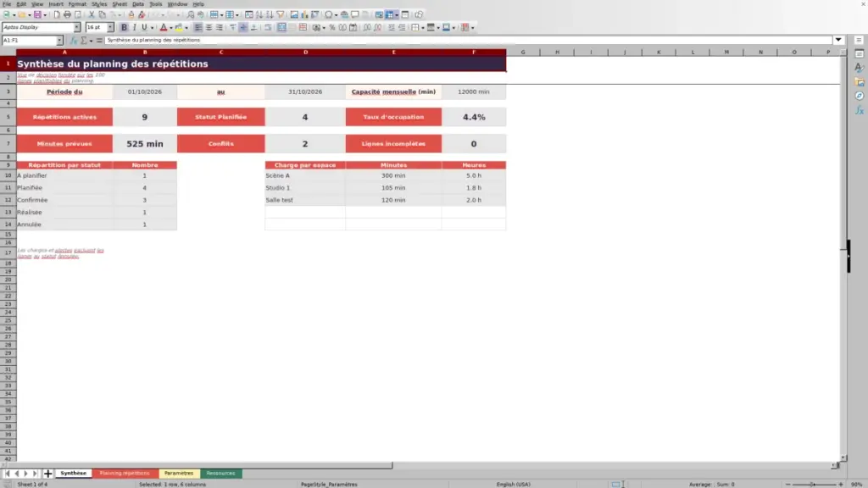Click the Print icon in the toolbar
Viewport: 868px width, 488px height.
tap(67, 14)
